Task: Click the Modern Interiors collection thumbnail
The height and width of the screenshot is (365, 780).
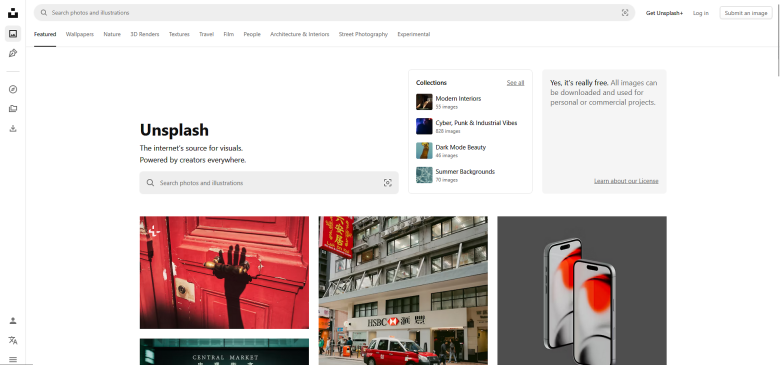Action: [424, 102]
